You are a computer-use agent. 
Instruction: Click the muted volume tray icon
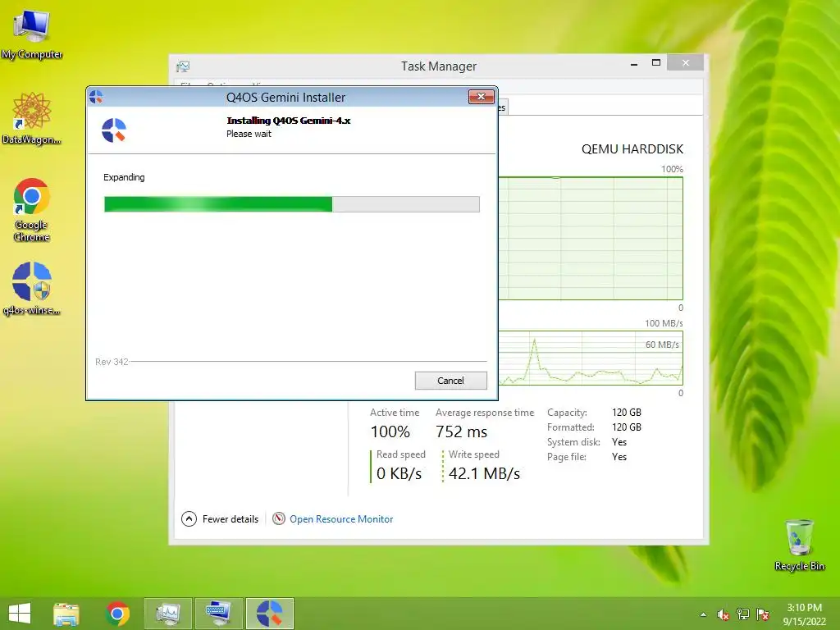(x=723, y=614)
